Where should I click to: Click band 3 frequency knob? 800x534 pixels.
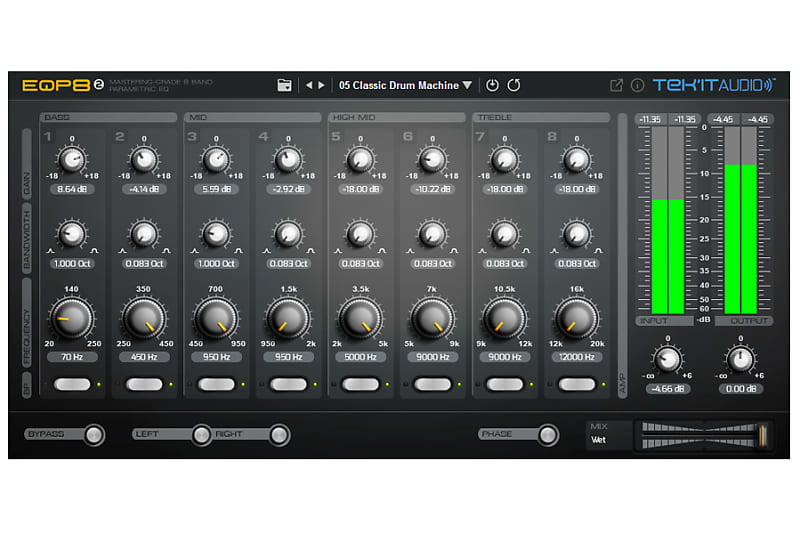click(216, 318)
